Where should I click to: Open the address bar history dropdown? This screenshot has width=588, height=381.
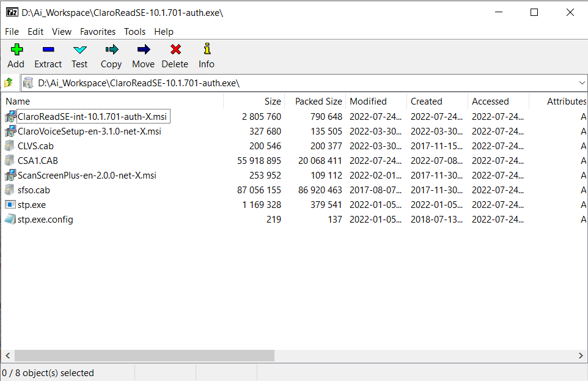click(581, 83)
